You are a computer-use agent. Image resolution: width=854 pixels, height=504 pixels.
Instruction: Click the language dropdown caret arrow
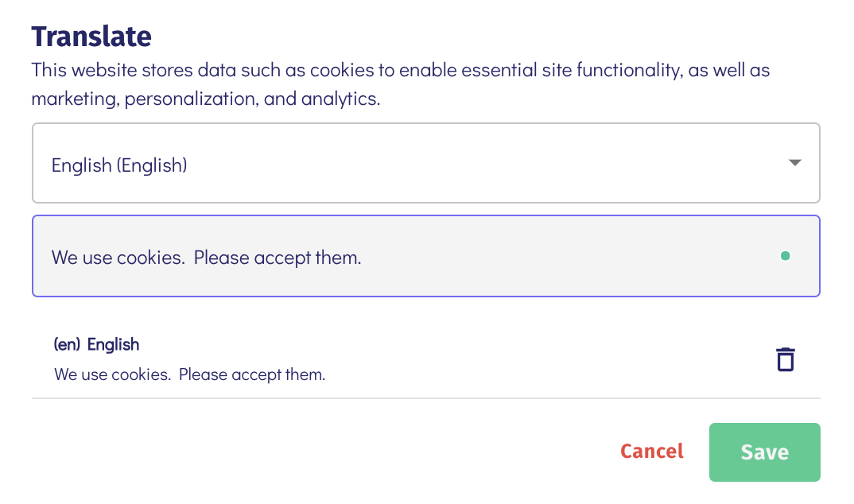coord(794,163)
